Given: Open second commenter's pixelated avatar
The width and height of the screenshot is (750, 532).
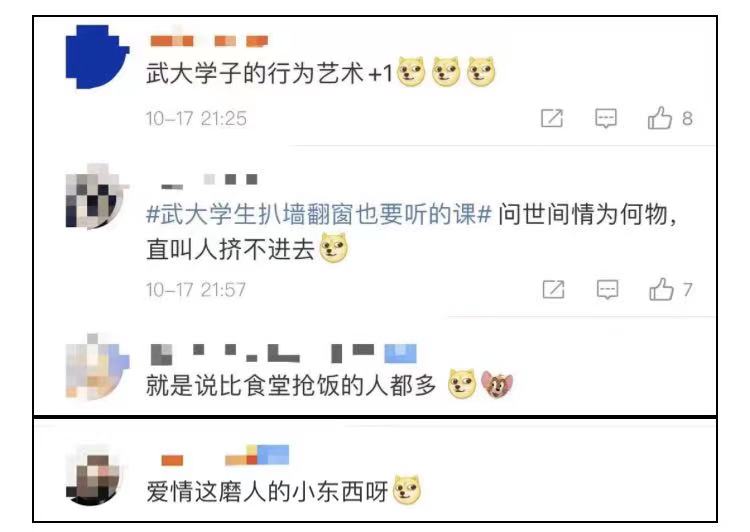Looking at the screenshot, I should pos(97,196).
